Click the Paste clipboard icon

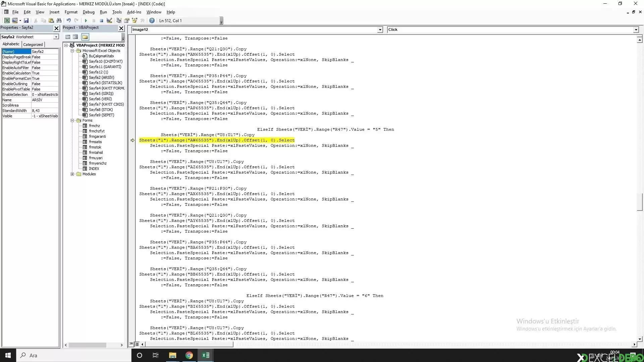tap(51, 20)
